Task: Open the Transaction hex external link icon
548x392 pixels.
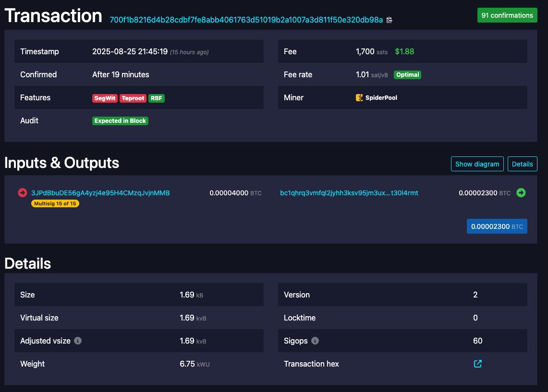Action: coord(477,364)
